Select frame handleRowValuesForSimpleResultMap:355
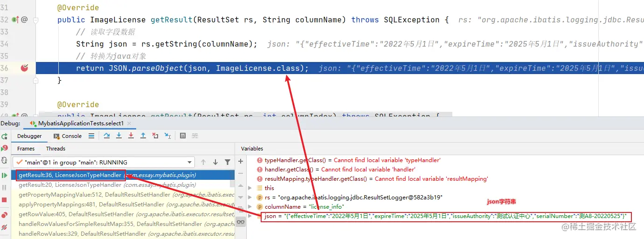Image resolution: width=644 pixels, height=239 pixels. [124, 224]
